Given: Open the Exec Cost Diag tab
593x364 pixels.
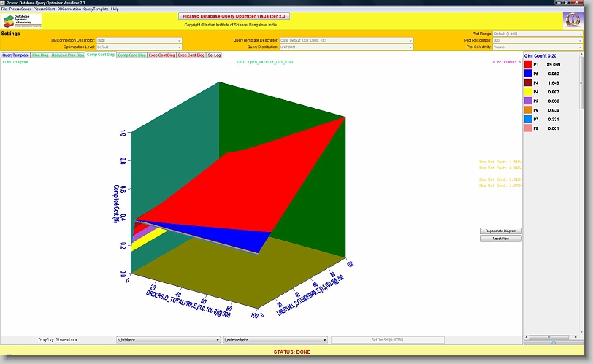Looking at the screenshot, I should [x=161, y=55].
